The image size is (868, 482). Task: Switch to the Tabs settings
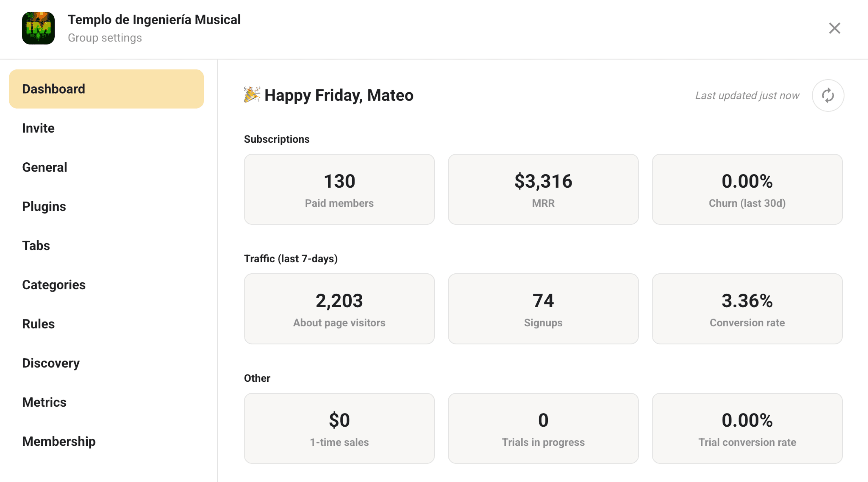pyautogui.click(x=36, y=246)
